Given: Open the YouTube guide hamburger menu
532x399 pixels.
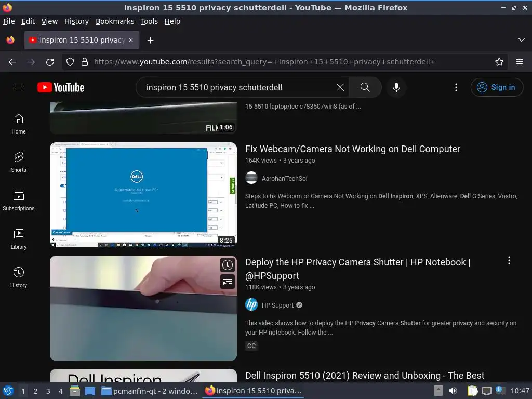Looking at the screenshot, I should [x=19, y=87].
